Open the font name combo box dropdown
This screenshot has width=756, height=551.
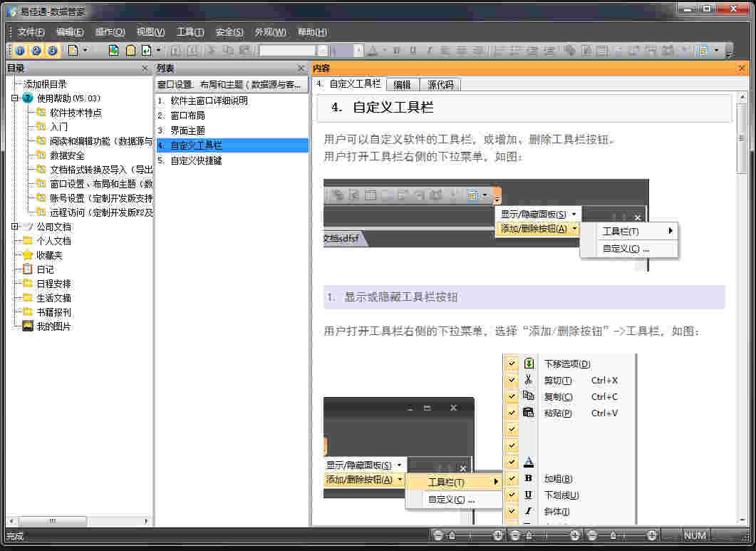[x=322, y=51]
